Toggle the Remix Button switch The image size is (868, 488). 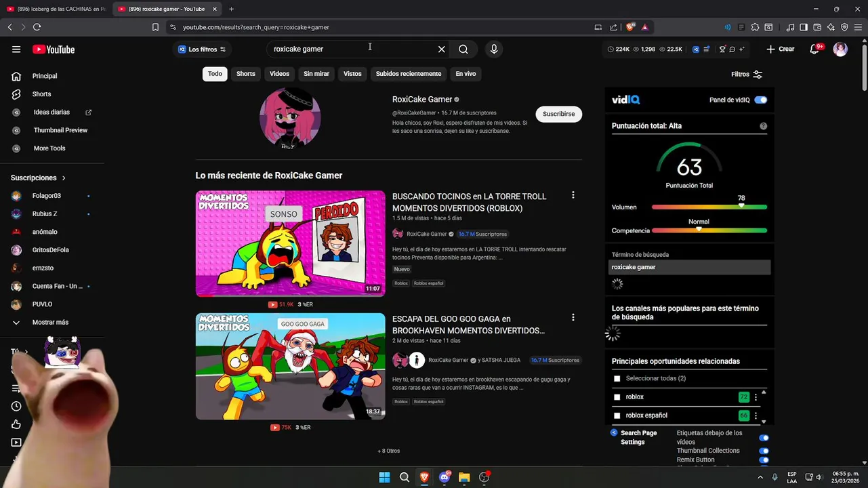coord(764,460)
